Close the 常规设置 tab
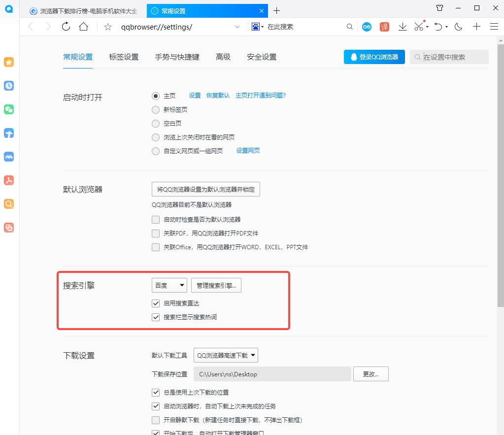This screenshot has height=435, width=504. (x=262, y=11)
